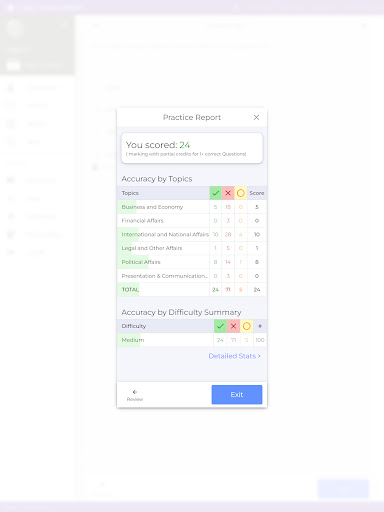The image size is (384, 512).
Task: Select the Legal and Other Affairs row
Action: point(192,248)
